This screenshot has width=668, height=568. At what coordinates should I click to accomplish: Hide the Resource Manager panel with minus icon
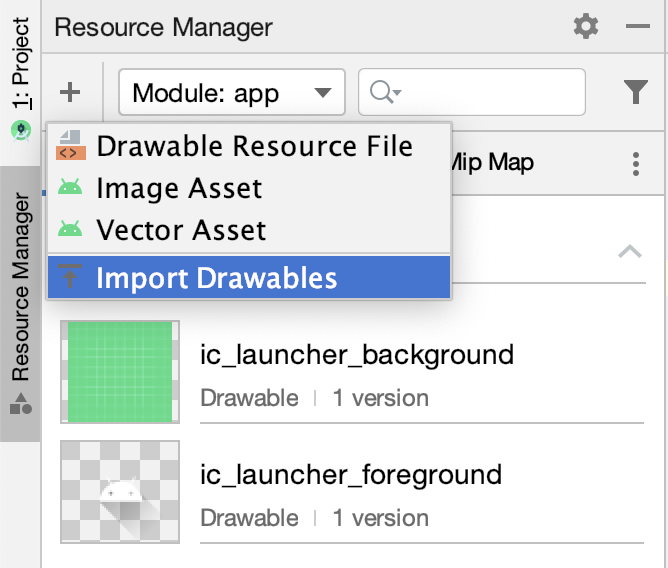pos(637,27)
